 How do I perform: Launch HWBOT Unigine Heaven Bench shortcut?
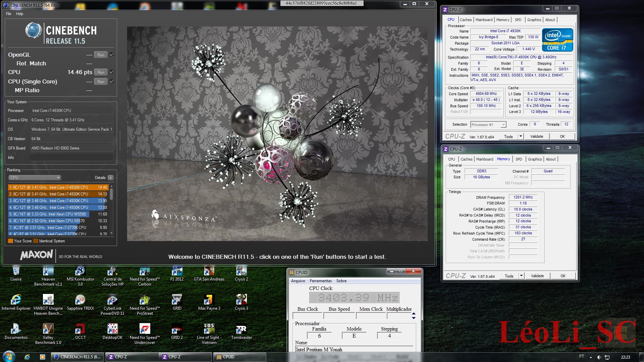coord(48,305)
